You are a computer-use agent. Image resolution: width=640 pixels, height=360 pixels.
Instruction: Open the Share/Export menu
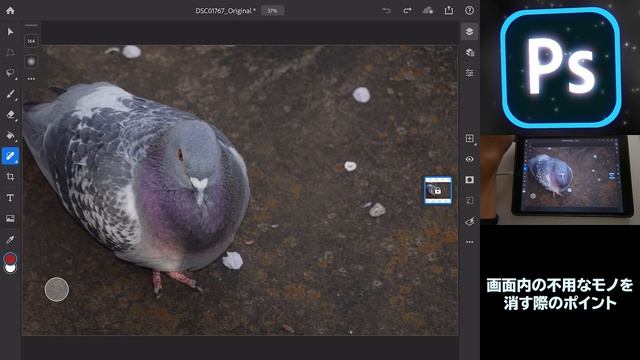click(449, 10)
